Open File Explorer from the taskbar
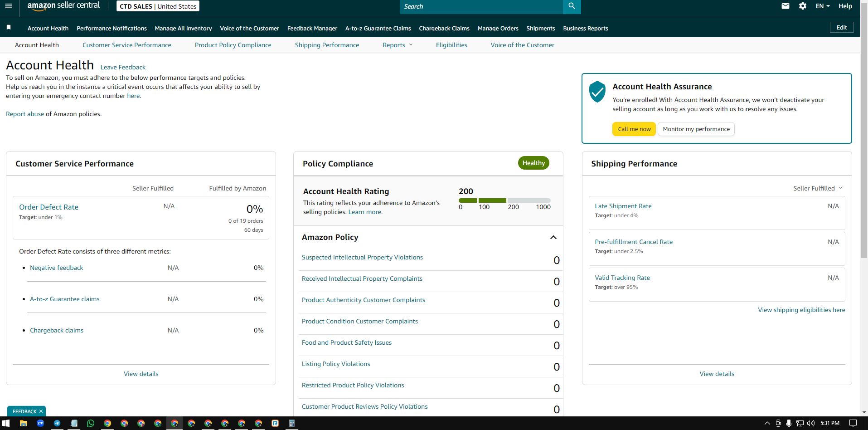Viewport: 868px width, 430px height. 24,423
